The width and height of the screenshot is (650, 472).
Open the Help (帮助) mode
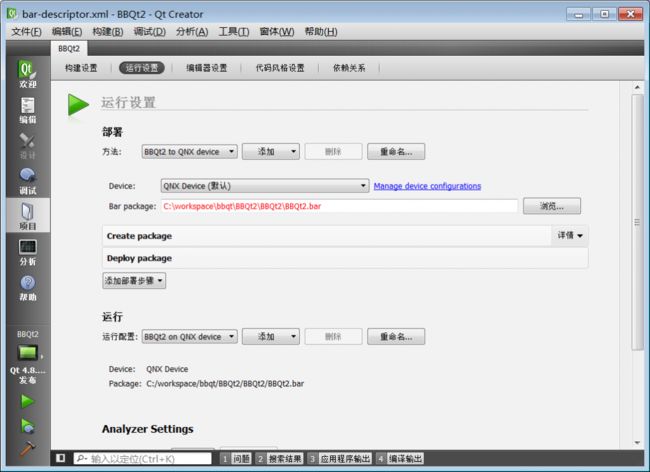(28, 288)
